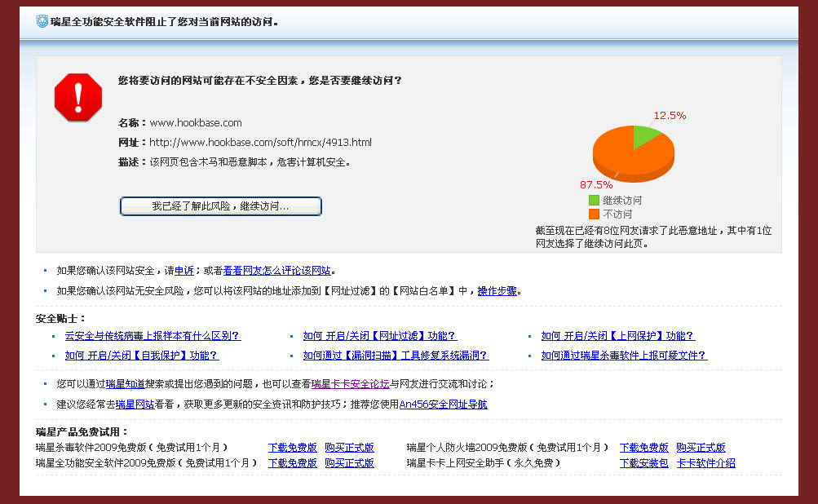Click the green 继续访问 legend swatch
The height and width of the screenshot is (504, 818).
point(594,201)
